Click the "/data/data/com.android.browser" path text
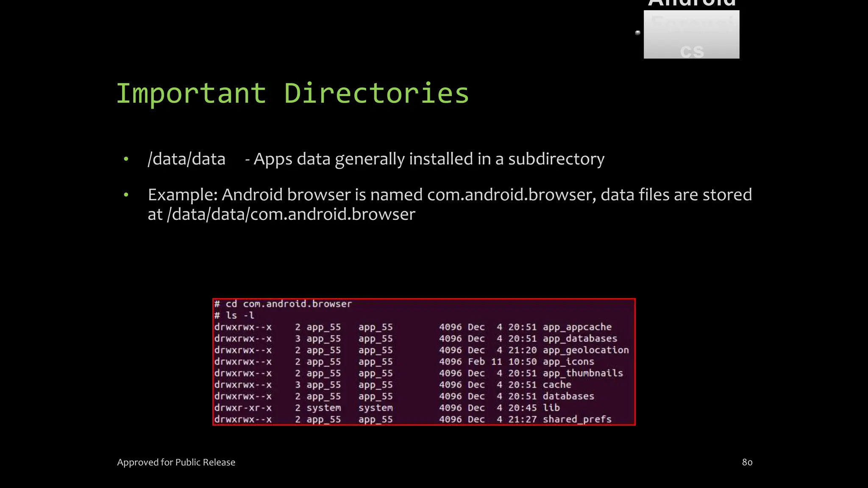Screen dimensions: 868x488 coord(291,214)
